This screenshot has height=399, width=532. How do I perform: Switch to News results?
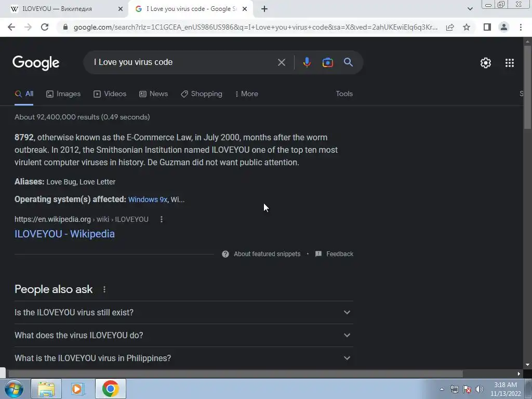[x=154, y=94]
